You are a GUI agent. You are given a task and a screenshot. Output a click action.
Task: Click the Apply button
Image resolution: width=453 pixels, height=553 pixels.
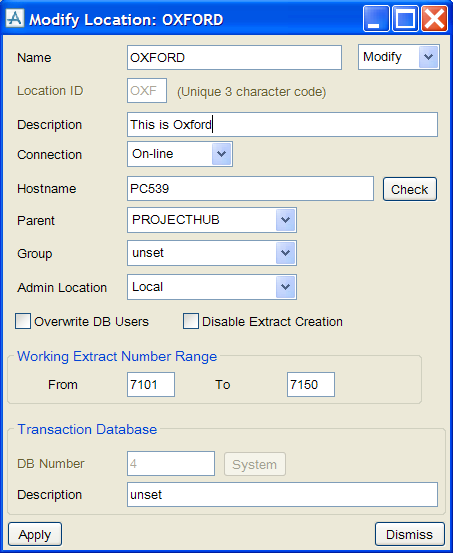coord(35,534)
